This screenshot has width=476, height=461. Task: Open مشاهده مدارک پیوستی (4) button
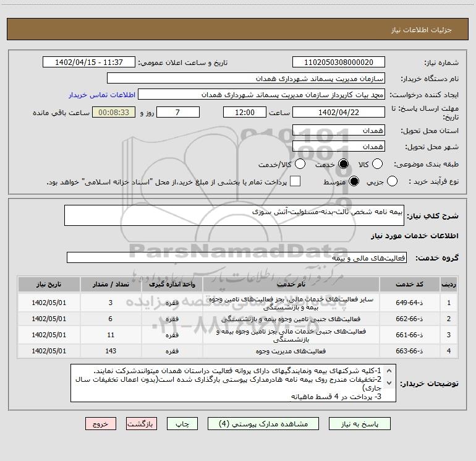263,424
